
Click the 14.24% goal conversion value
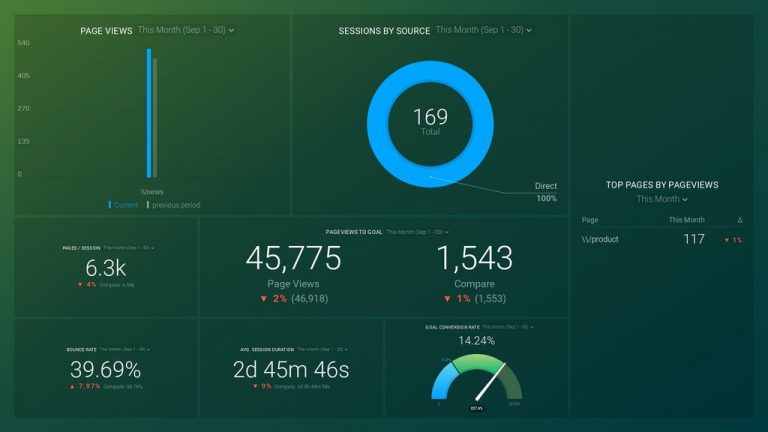477,340
